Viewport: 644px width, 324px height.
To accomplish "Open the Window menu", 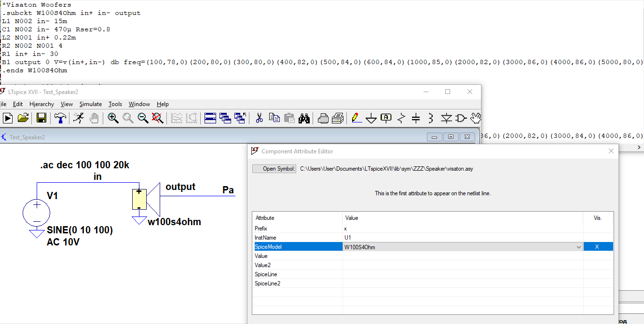I will point(139,104).
